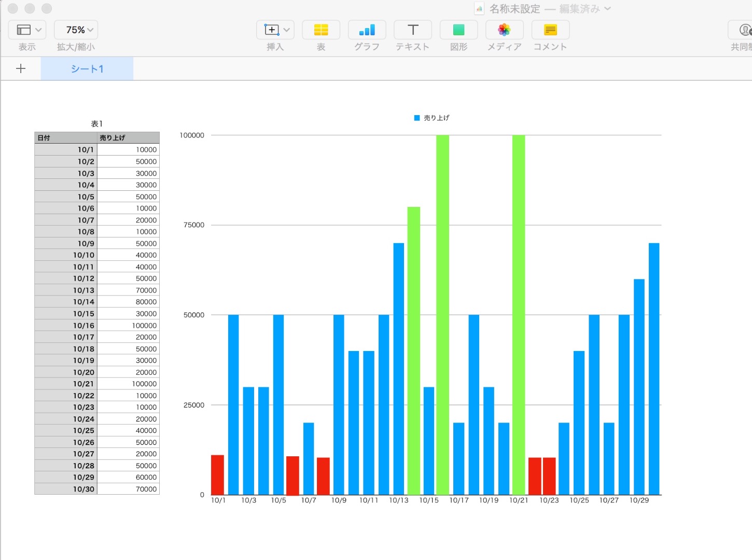This screenshot has height=560, width=752.
Task: Open the グラフ (Chart) toolbar icon
Action: click(367, 30)
